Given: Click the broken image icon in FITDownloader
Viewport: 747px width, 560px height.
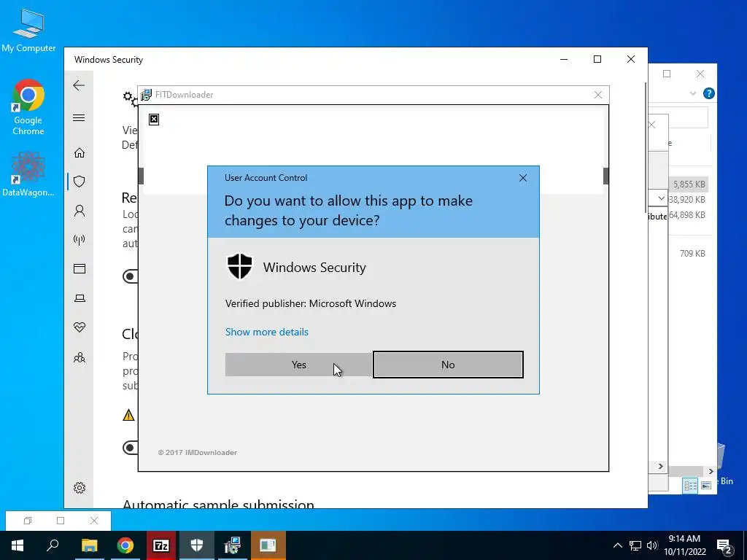Looking at the screenshot, I should coord(154,119).
